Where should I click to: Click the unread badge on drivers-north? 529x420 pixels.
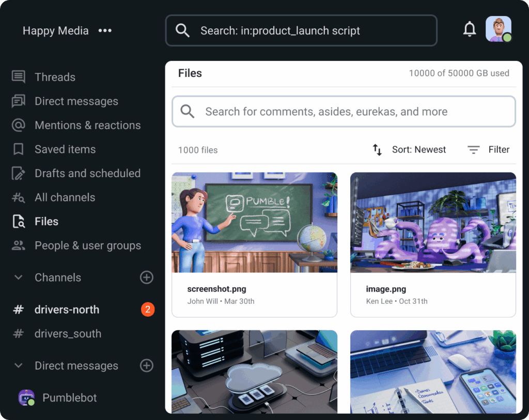pyautogui.click(x=148, y=309)
